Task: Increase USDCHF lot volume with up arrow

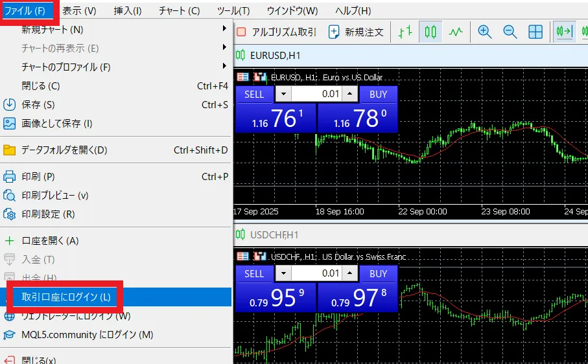Action: 350,273
